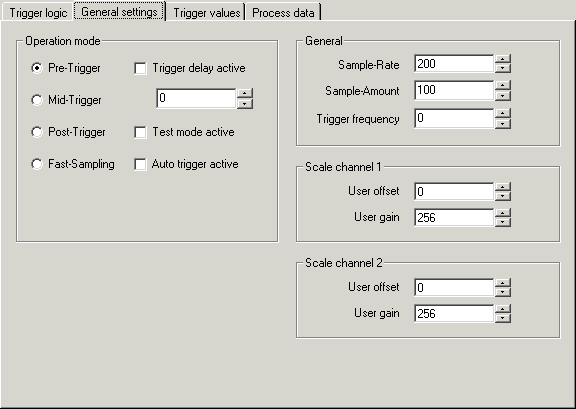This screenshot has width=576, height=409.
Task: Decrease Scale channel 1 User gain
Action: pyautogui.click(x=503, y=222)
